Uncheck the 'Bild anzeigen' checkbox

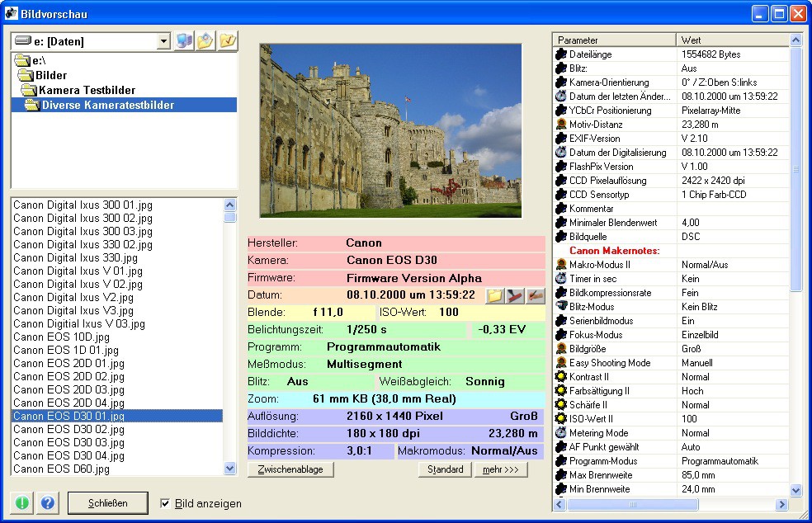pos(165,503)
